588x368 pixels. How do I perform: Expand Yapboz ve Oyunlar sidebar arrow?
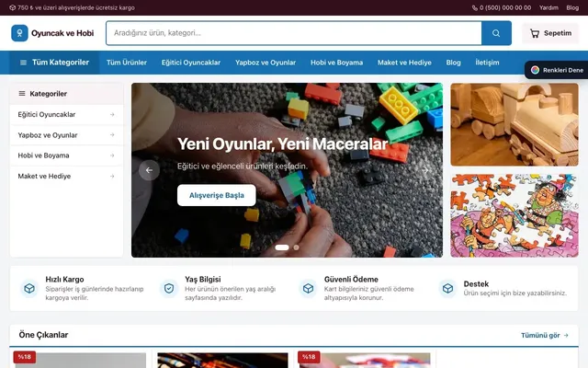click(112, 135)
